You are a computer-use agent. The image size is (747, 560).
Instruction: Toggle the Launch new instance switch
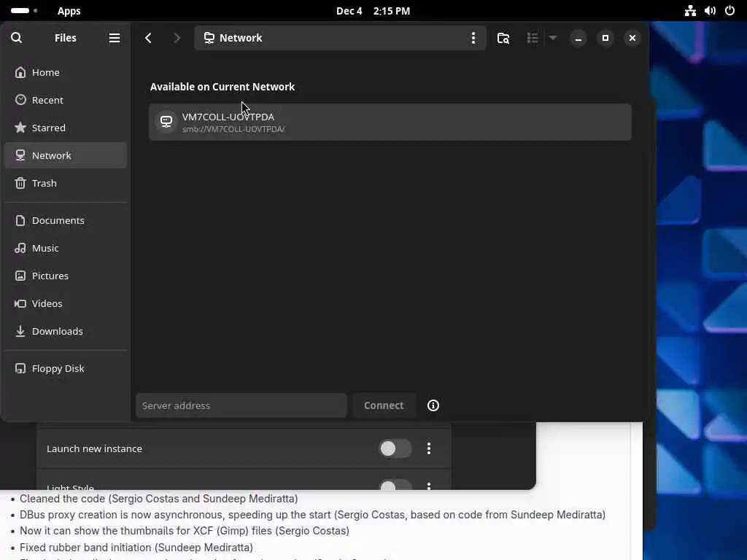click(395, 448)
